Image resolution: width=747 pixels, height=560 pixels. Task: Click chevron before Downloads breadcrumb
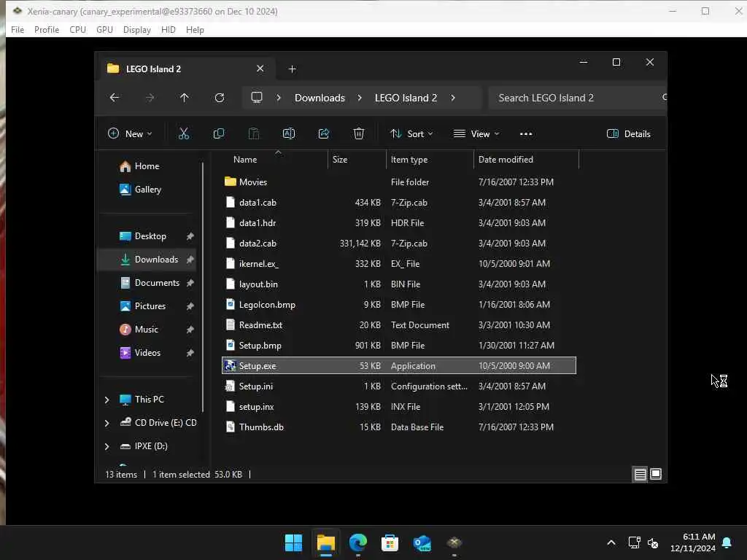(279, 98)
